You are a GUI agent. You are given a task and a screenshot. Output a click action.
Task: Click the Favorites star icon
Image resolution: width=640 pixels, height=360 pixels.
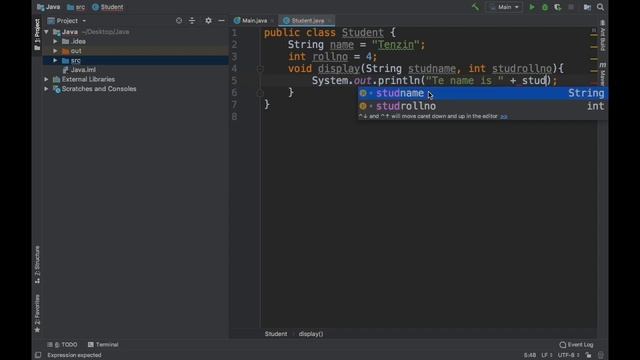tap(37, 329)
